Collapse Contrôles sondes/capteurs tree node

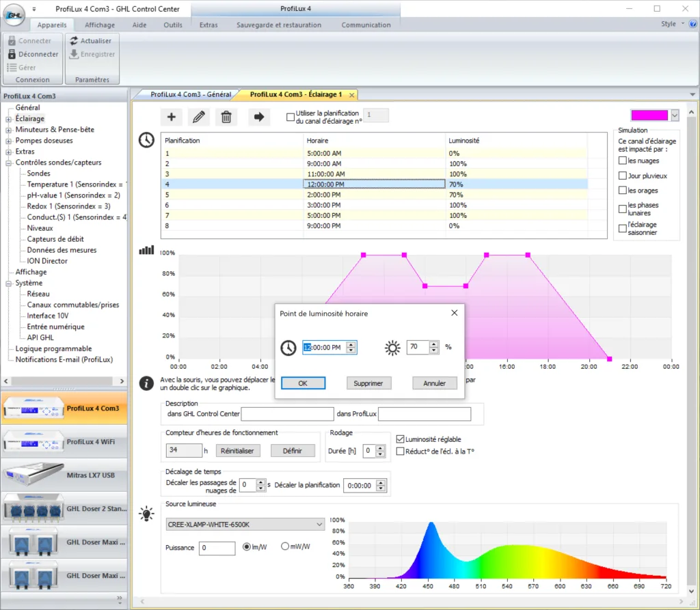[x=8, y=163]
